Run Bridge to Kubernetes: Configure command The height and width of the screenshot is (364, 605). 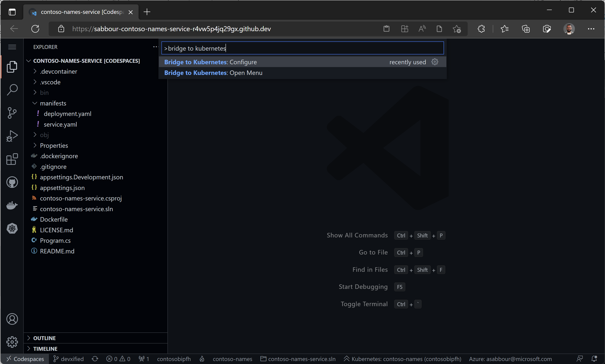[x=210, y=62]
